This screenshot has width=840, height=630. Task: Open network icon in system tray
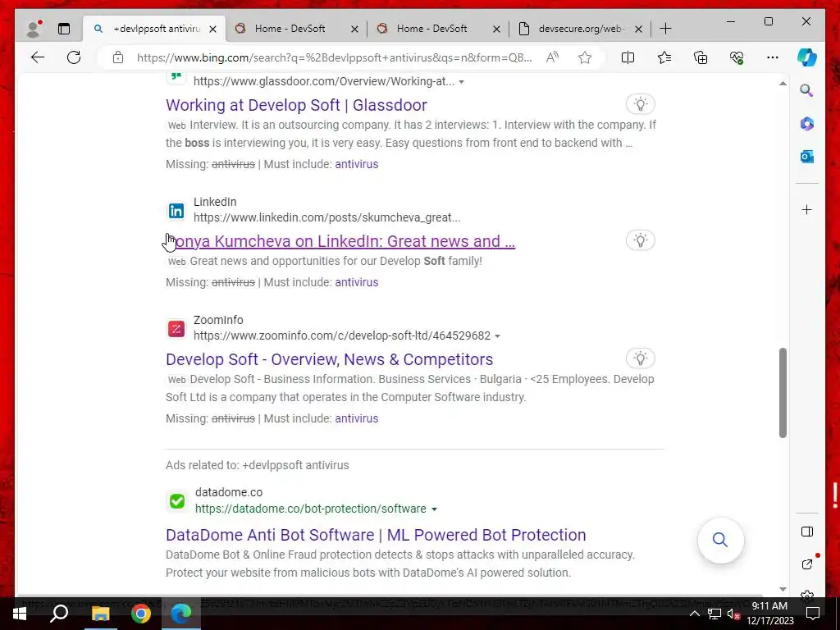tap(714, 614)
